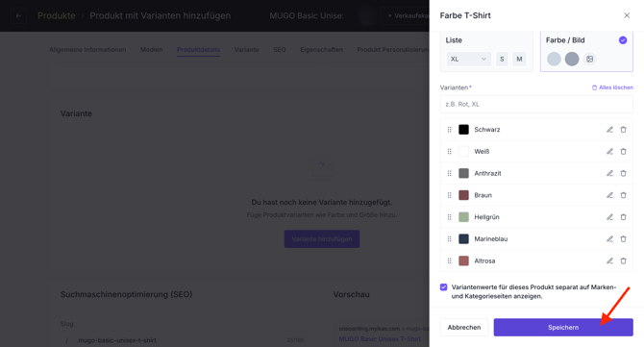Image resolution: width=644 pixels, height=347 pixels.
Task: Open the Allgemeine Informationen tab
Action: [87, 50]
